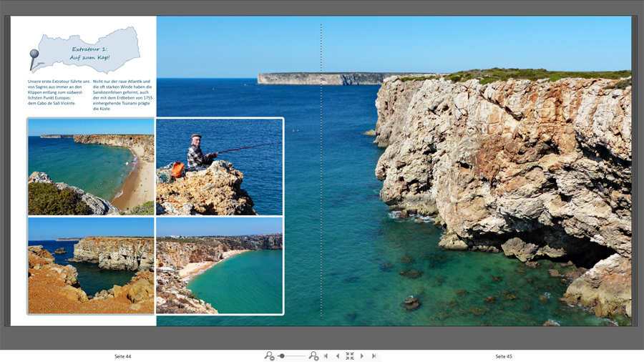Jump to the first page

click(326, 356)
